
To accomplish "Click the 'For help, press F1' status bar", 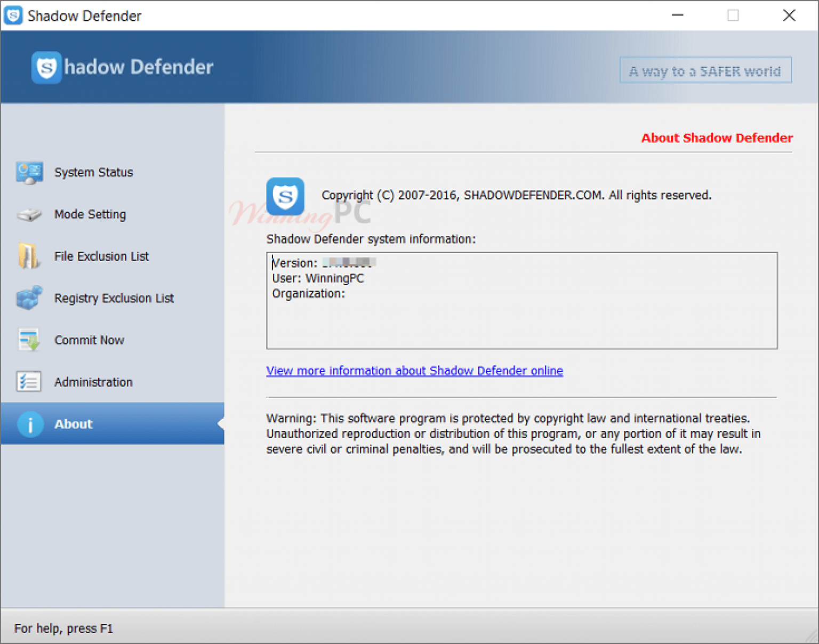I will click(63, 628).
